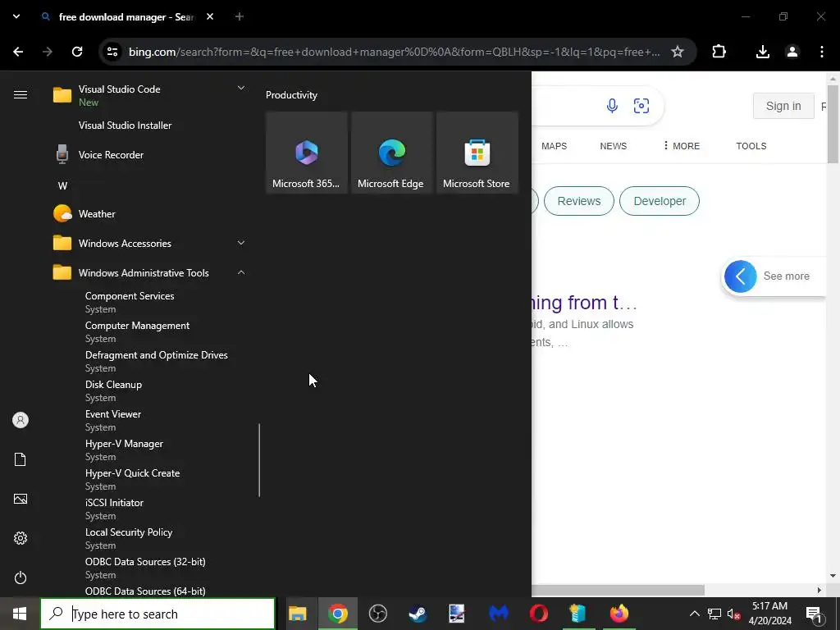Open Defragment and Optimize Drives
Image resolution: width=840 pixels, height=630 pixels.
tap(155, 361)
